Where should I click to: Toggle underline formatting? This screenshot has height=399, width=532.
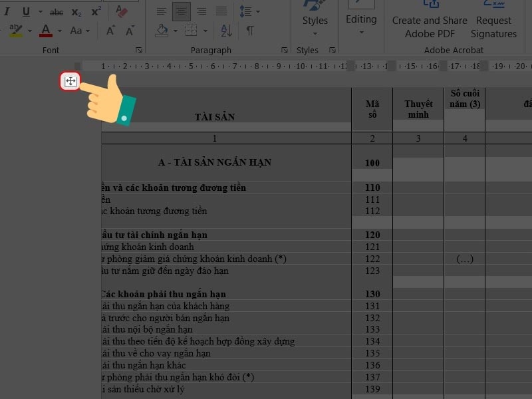click(26, 12)
